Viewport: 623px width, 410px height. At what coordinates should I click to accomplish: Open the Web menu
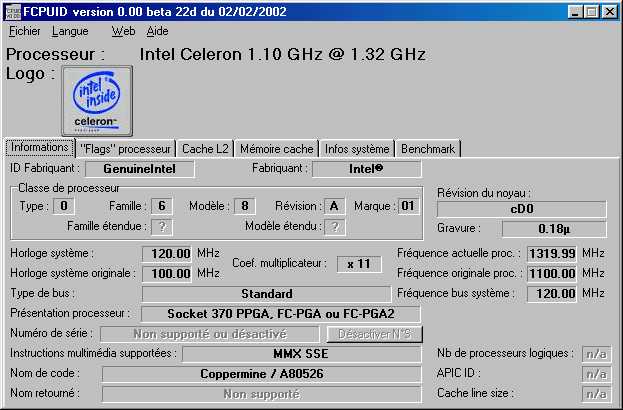(x=123, y=31)
